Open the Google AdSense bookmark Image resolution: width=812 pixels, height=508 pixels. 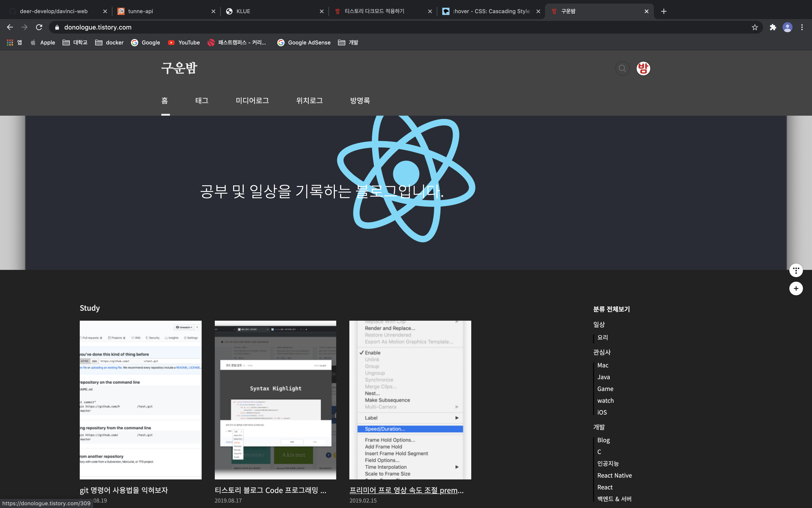[304, 42]
